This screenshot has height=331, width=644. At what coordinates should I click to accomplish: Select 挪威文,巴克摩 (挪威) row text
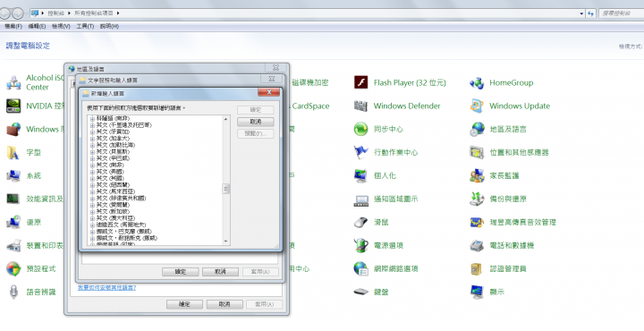(x=123, y=232)
